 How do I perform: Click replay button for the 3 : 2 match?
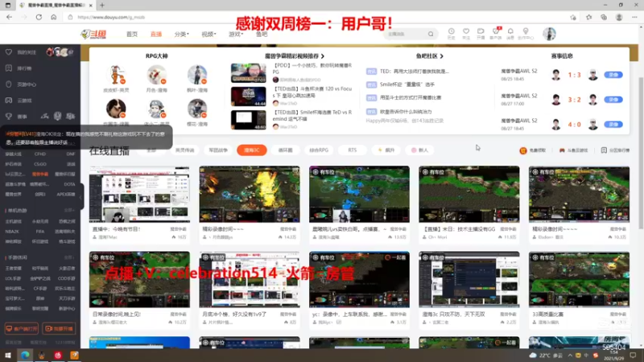coord(613,99)
